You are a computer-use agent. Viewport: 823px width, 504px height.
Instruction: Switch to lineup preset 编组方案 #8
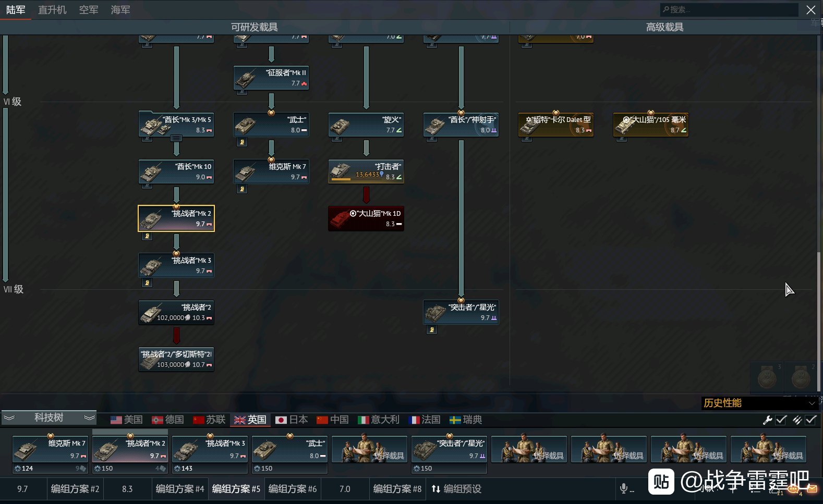tap(397, 489)
